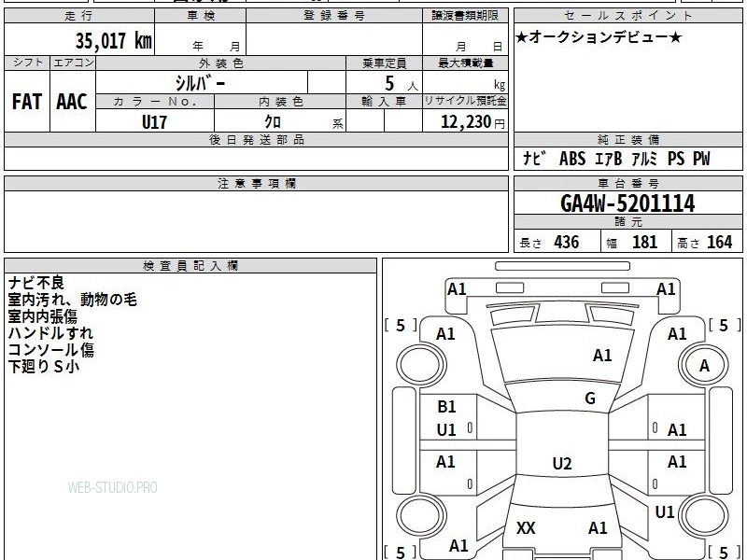This screenshot has height=560, width=747.
Task: Click the 登録番号 header
Action: coord(334,16)
